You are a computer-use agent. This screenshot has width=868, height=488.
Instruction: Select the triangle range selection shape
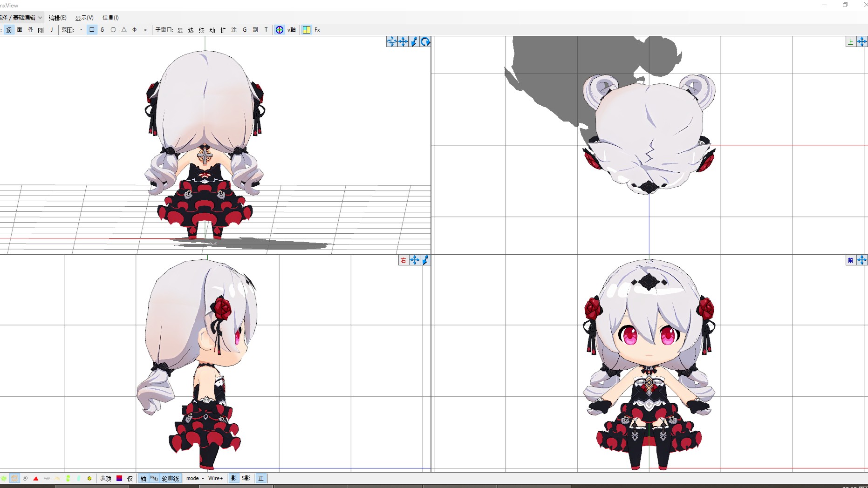[124, 30]
